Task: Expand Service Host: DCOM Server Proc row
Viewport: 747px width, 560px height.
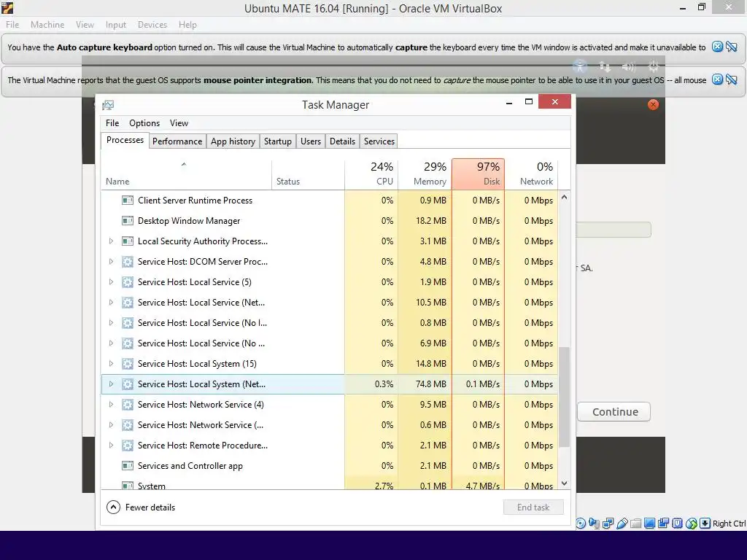Action: pyautogui.click(x=111, y=262)
